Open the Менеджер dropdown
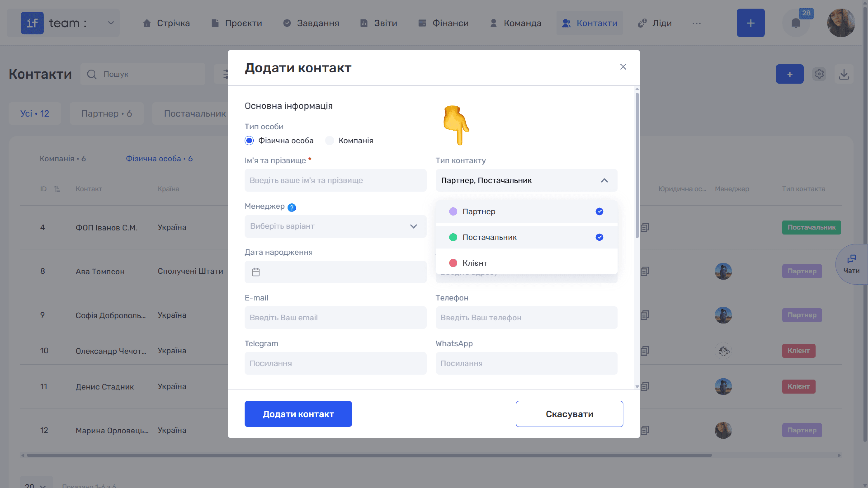 click(x=335, y=226)
